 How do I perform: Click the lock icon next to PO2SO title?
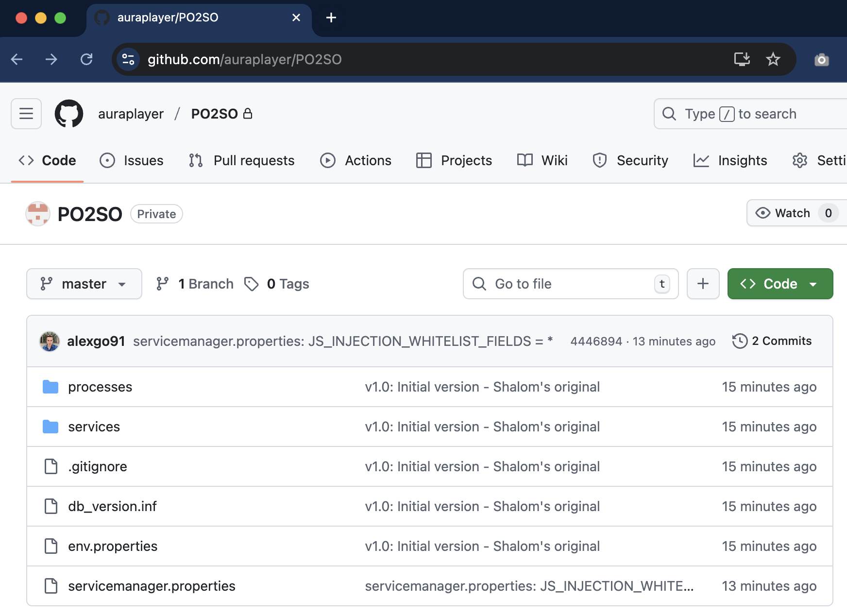248,113
